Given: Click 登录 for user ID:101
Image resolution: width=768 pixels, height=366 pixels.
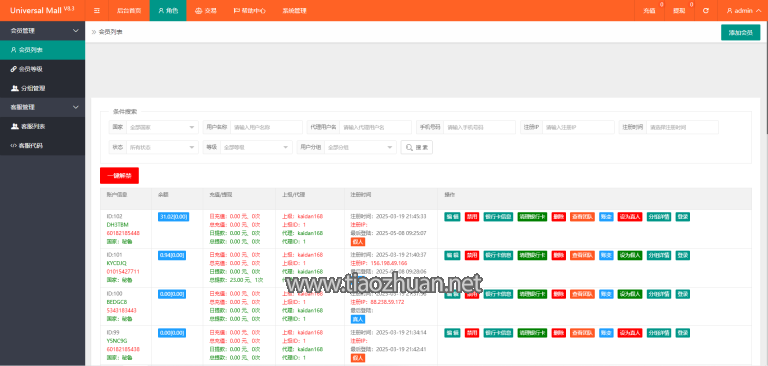Looking at the screenshot, I should coord(683,255).
